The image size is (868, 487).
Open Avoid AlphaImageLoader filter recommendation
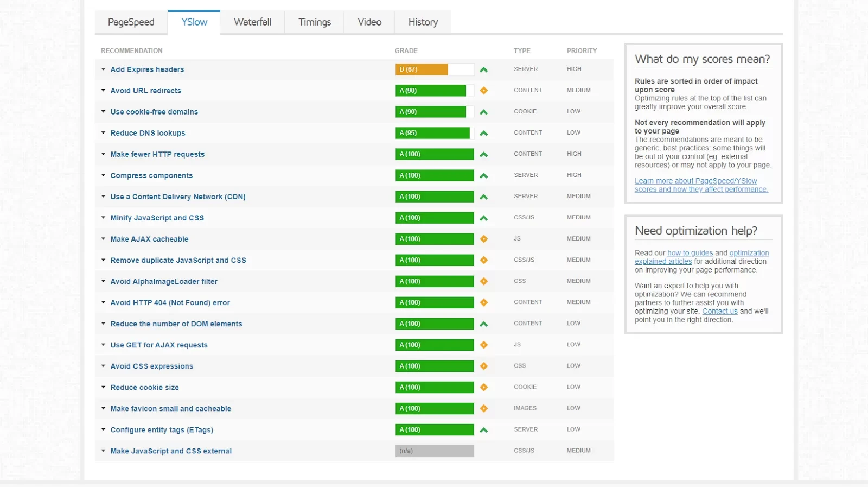164,281
